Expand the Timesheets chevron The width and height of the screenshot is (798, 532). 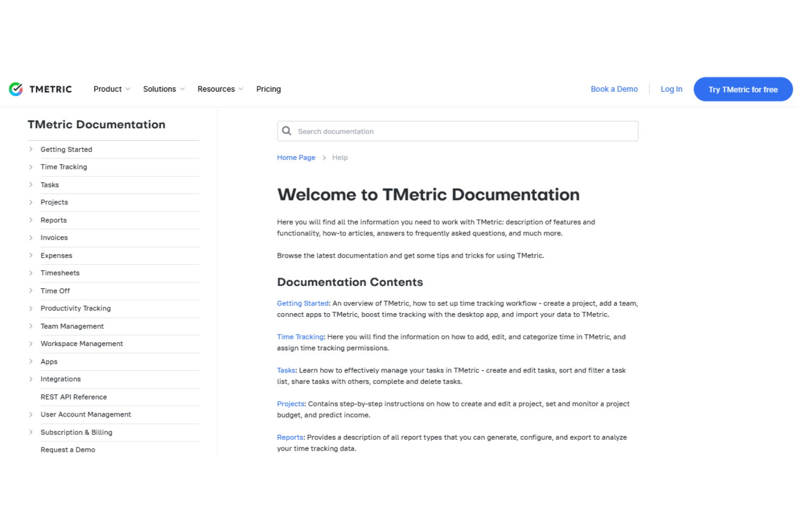[31, 273]
